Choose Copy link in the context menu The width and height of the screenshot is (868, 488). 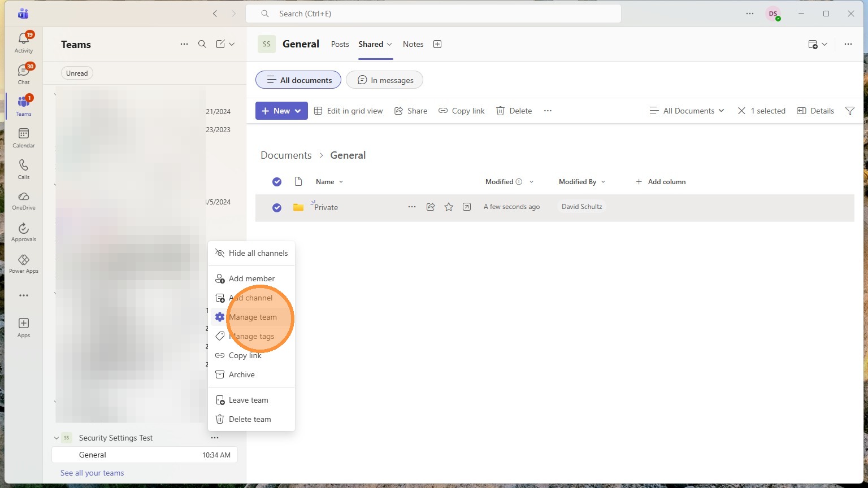(x=251, y=355)
